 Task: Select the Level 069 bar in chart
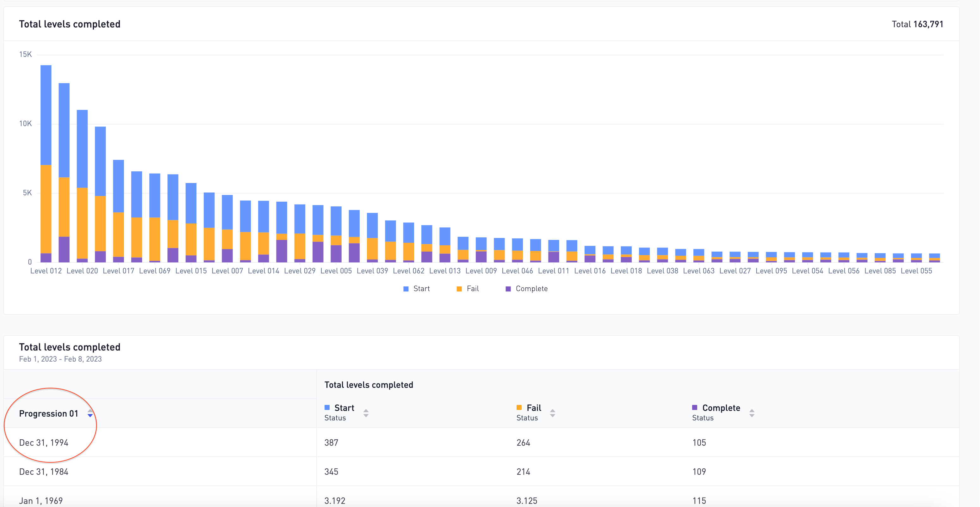click(x=155, y=218)
